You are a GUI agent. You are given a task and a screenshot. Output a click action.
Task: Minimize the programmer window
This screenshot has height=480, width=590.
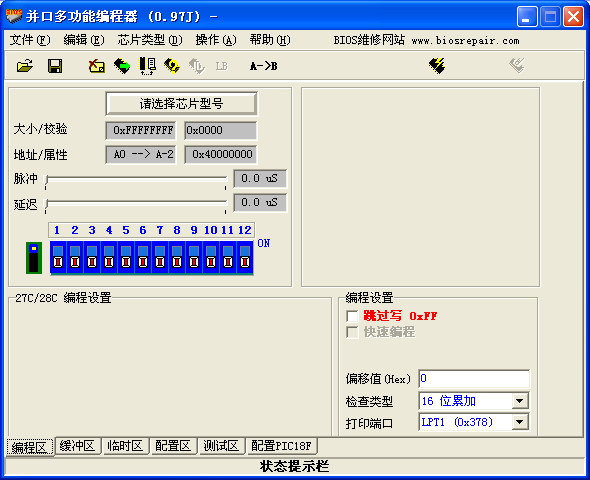(x=527, y=17)
